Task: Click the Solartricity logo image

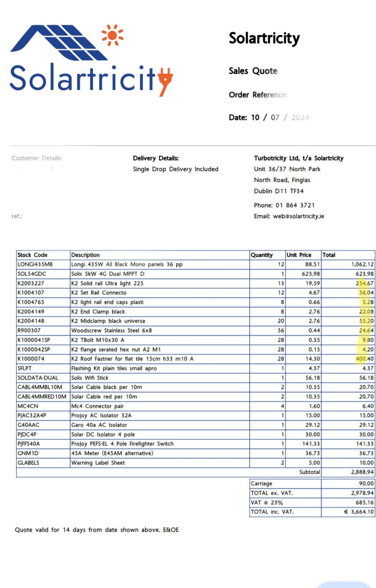Action: click(91, 60)
